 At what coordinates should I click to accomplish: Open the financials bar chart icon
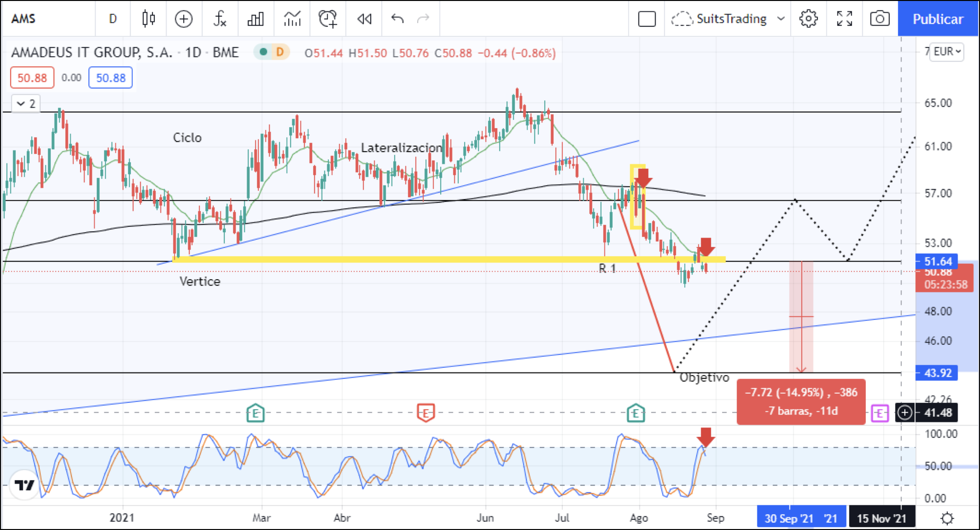[255, 19]
